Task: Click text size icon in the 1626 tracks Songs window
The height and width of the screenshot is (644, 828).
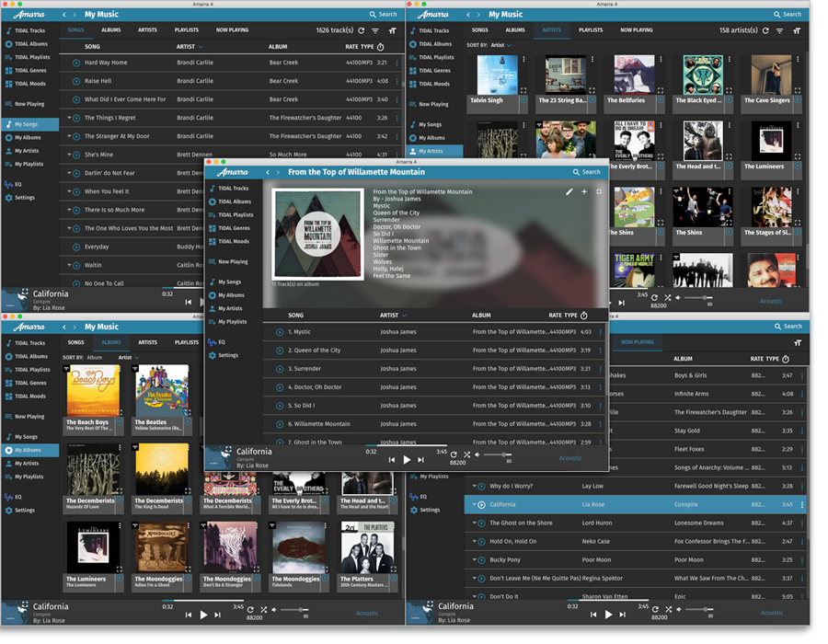Action: [392, 30]
